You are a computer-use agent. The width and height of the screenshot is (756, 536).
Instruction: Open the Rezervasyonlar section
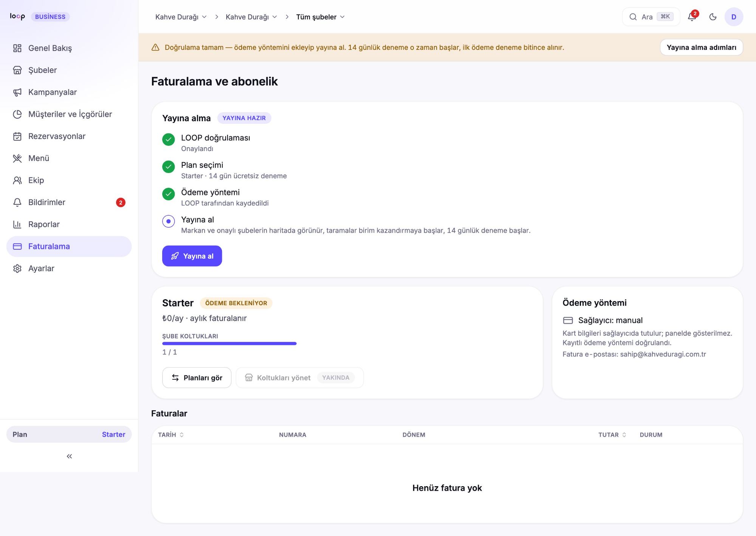69,136
